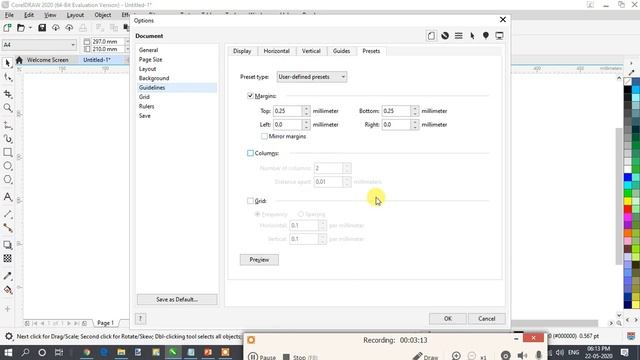
Task: Select the Freehand tool in toolbox
Action: pos(8,125)
